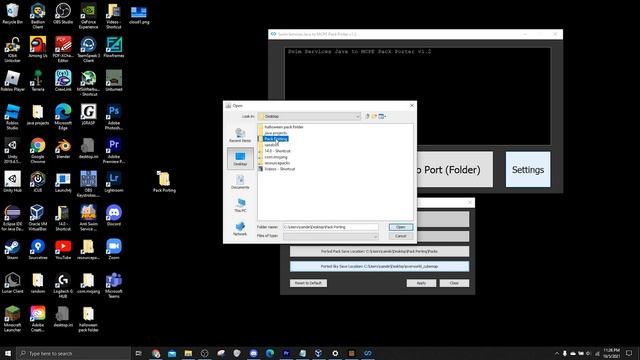This screenshot has width=640, height=360.
Task: Click Open button in file dialog
Action: 400,227
